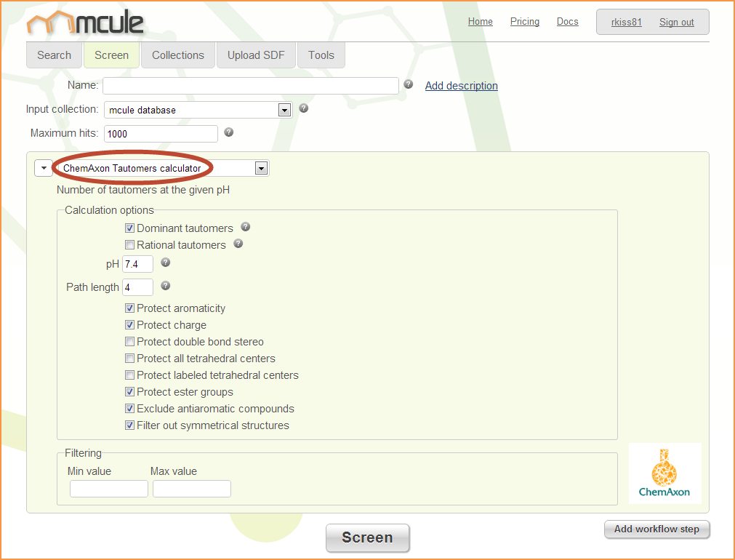Switch to the Collections tab
The image size is (735, 560).
(x=178, y=55)
